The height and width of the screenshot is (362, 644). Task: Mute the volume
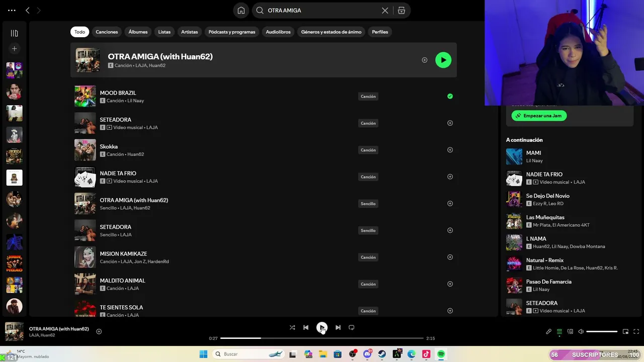coord(581,332)
